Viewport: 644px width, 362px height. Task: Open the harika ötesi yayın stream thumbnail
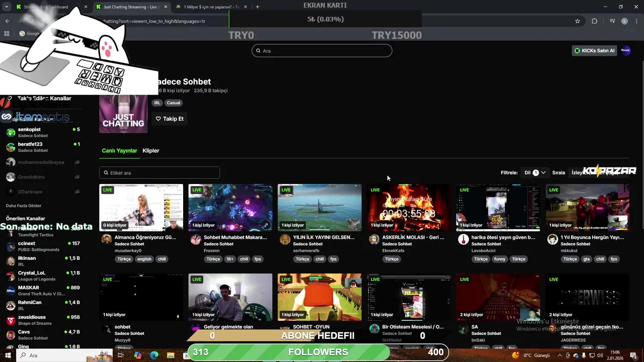pyautogui.click(x=498, y=207)
